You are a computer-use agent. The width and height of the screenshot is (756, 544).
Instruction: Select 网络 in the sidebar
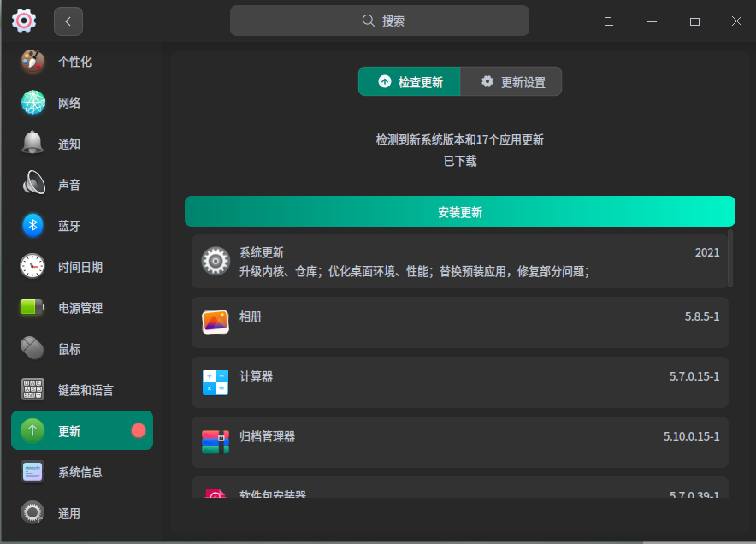point(82,103)
